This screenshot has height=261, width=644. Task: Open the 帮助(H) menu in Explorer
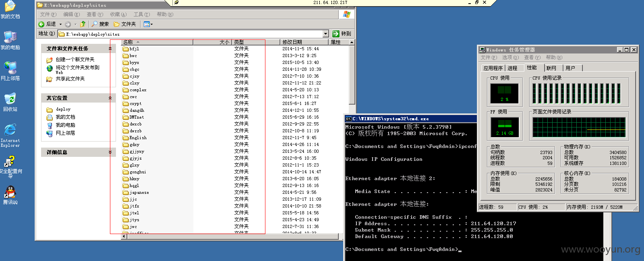(165, 14)
